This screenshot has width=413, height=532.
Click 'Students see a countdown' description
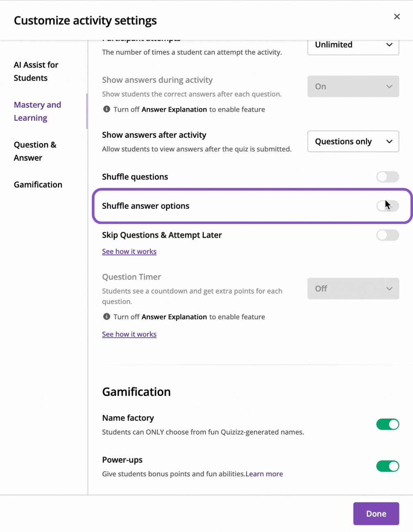click(192, 296)
